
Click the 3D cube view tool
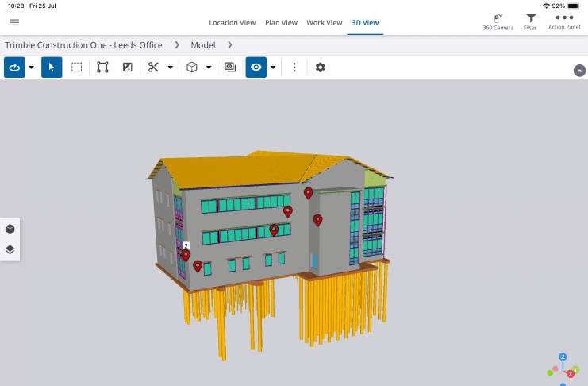tap(192, 68)
